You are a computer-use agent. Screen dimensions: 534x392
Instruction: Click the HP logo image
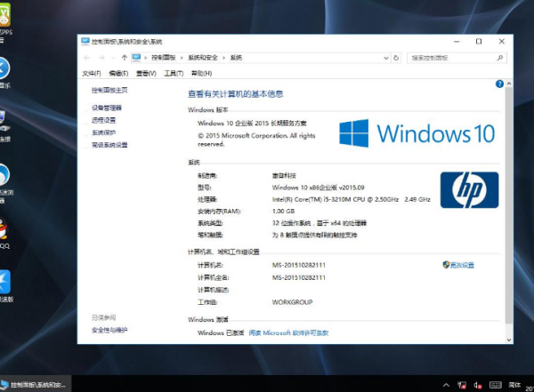pyautogui.click(x=469, y=190)
